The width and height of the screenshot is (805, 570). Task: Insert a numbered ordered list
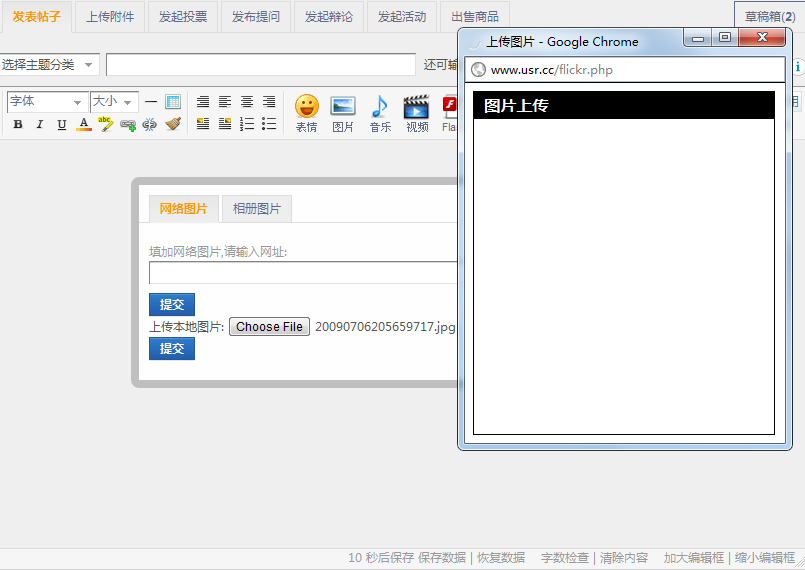click(x=247, y=124)
